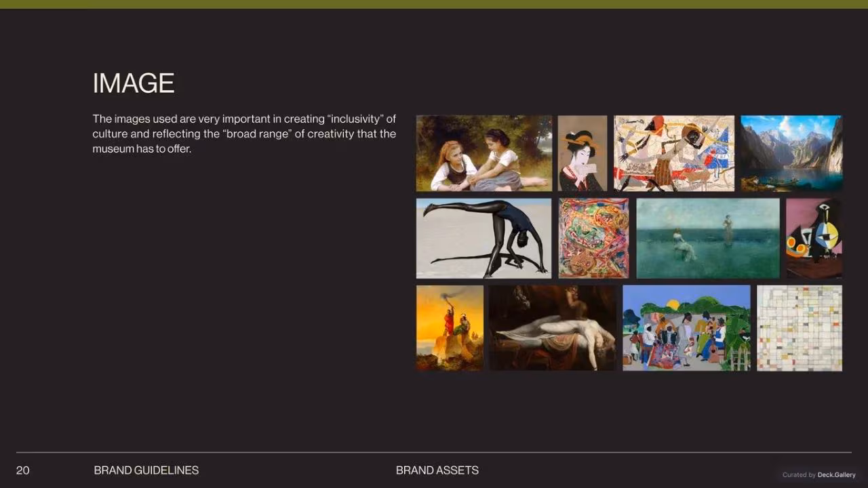
Task: Open the pale grid mosaic abstract painting
Action: point(800,328)
